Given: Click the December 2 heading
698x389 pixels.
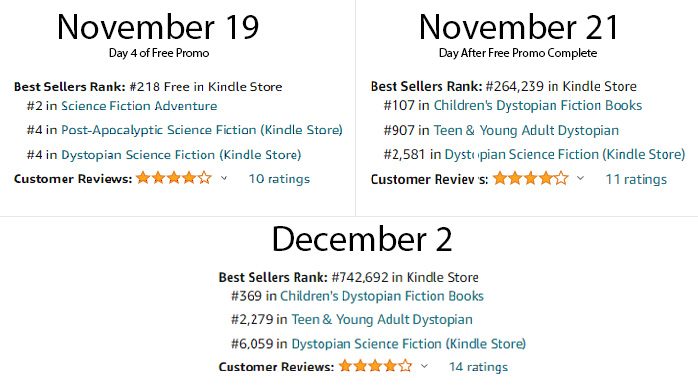Looking at the screenshot, I should (362, 239).
